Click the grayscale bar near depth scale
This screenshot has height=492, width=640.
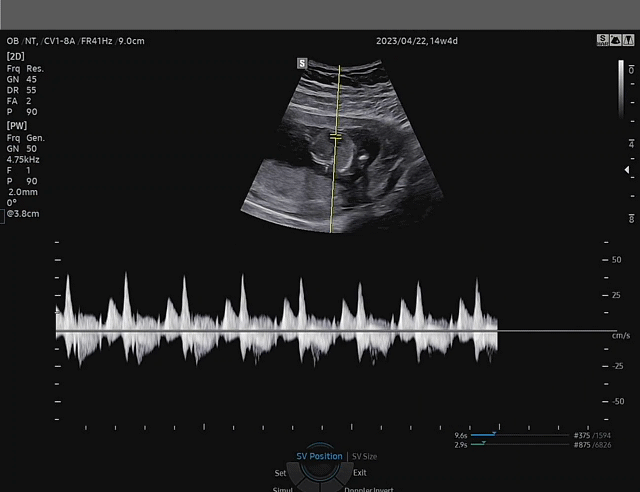(x=621, y=89)
